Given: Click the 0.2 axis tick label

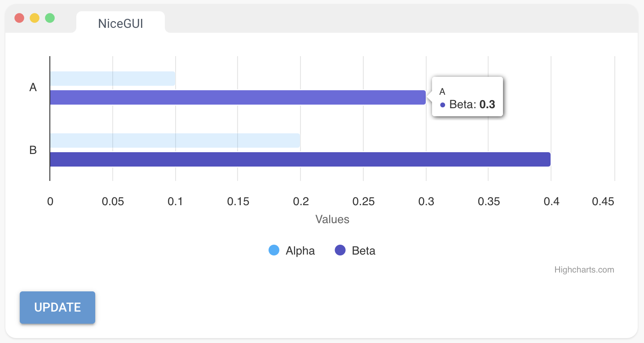Looking at the screenshot, I should coord(301,202).
